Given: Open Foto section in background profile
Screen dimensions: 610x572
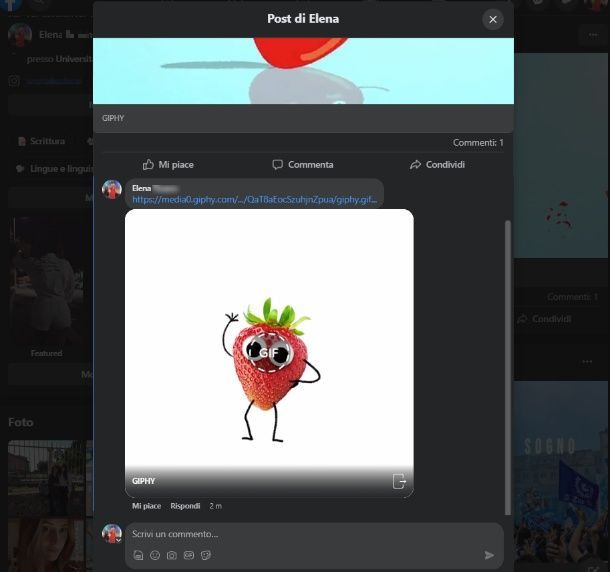Looking at the screenshot, I should point(21,422).
